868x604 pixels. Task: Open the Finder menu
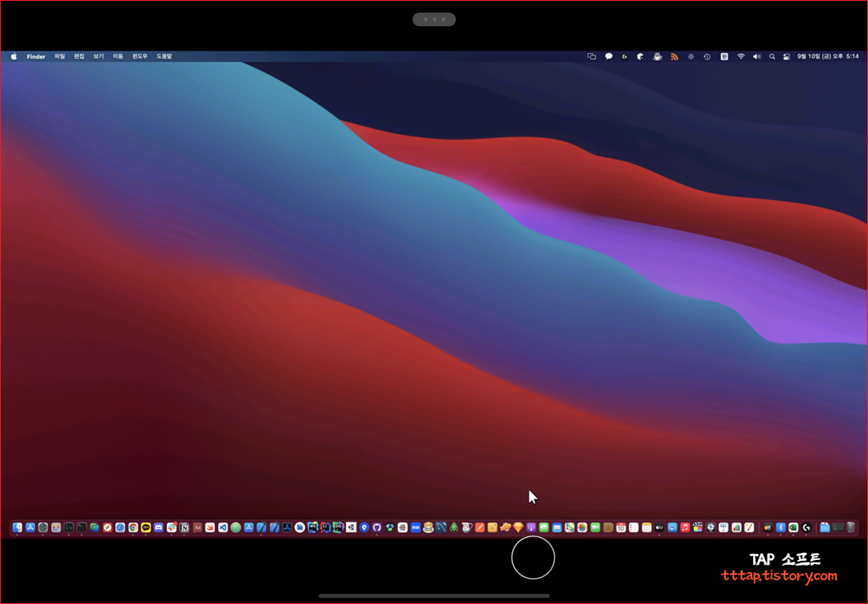tap(36, 56)
